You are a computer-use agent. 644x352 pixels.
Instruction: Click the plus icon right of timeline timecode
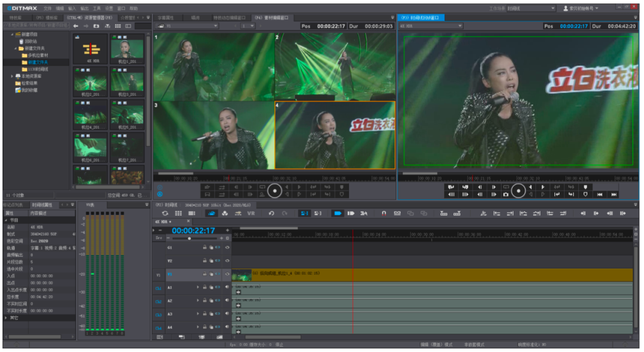pos(228,230)
